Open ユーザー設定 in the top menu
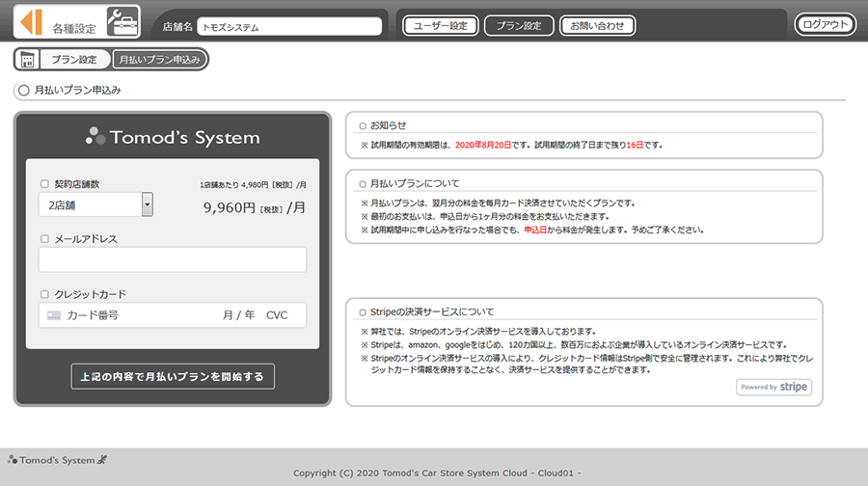 pyautogui.click(x=441, y=25)
